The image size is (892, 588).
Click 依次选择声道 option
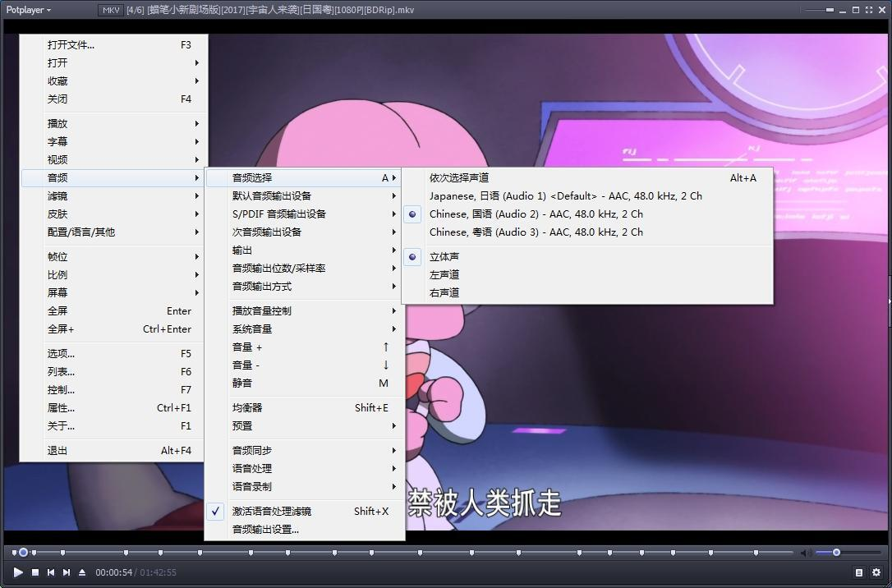(x=460, y=177)
